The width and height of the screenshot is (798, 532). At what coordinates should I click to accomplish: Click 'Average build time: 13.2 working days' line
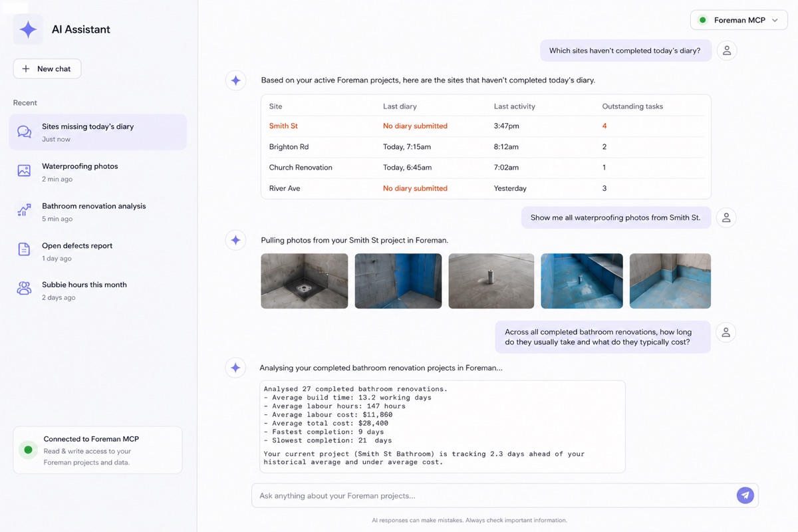[347, 398]
